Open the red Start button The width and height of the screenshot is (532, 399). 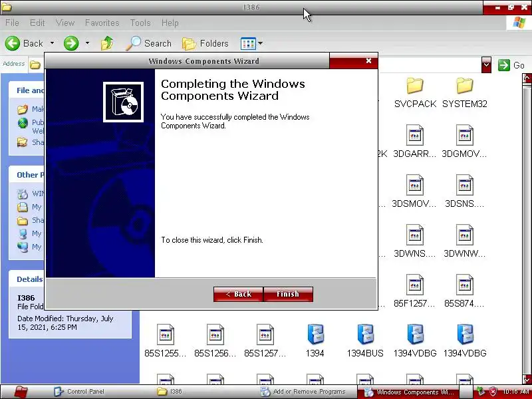(x=21, y=392)
